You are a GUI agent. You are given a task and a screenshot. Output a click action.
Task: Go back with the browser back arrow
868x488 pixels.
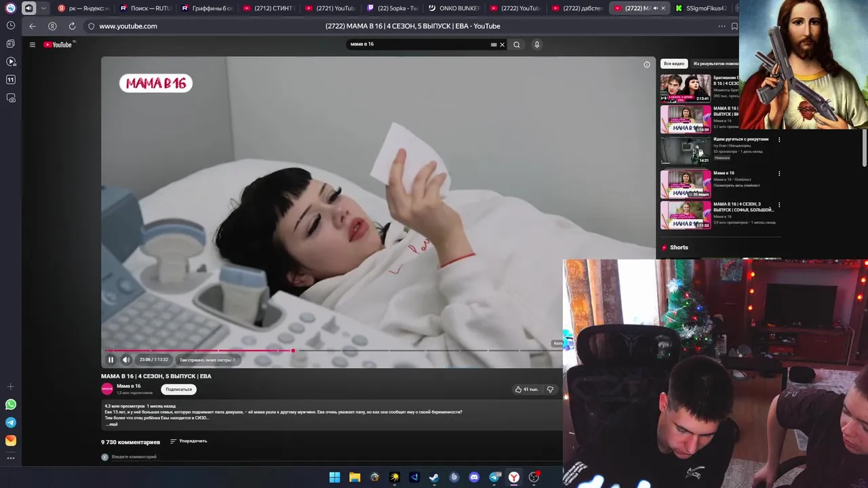(33, 26)
